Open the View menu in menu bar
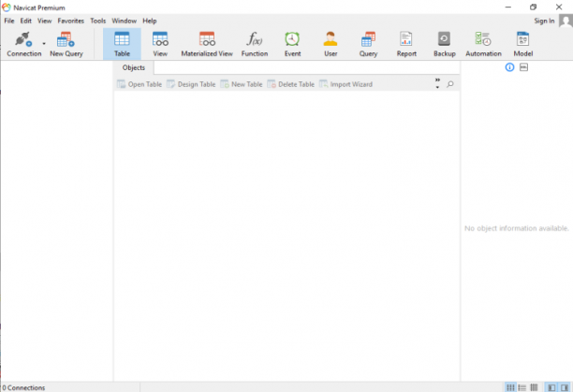The width and height of the screenshot is (573, 392). click(x=45, y=21)
